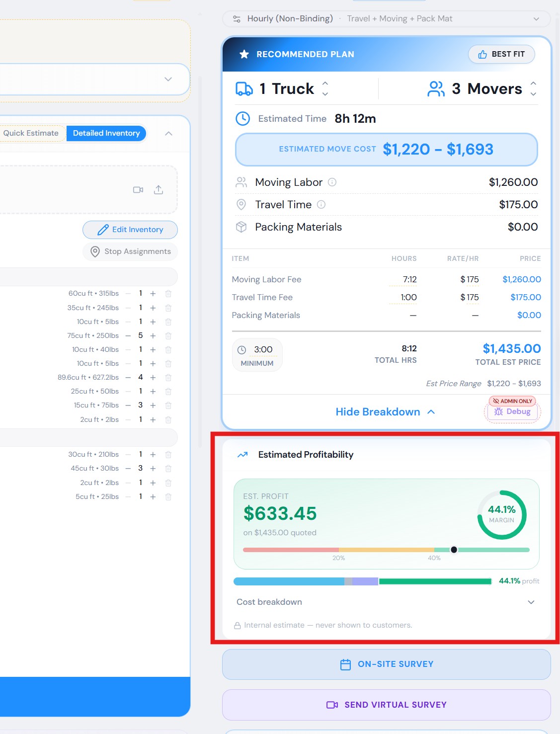The height and width of the screenshot is (734, 560).
Task: Click the 8h 12m estimated time value
Action: [x=355, y=119]
